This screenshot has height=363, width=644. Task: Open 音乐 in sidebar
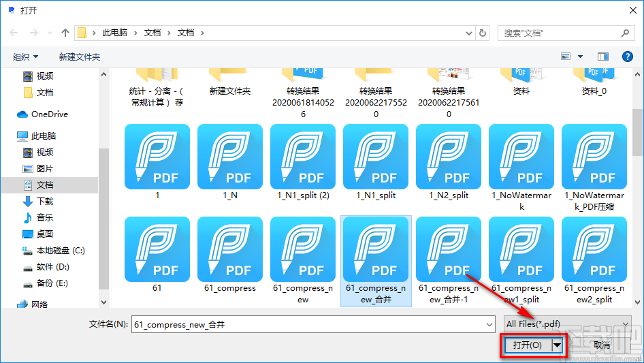pos(39,217)
